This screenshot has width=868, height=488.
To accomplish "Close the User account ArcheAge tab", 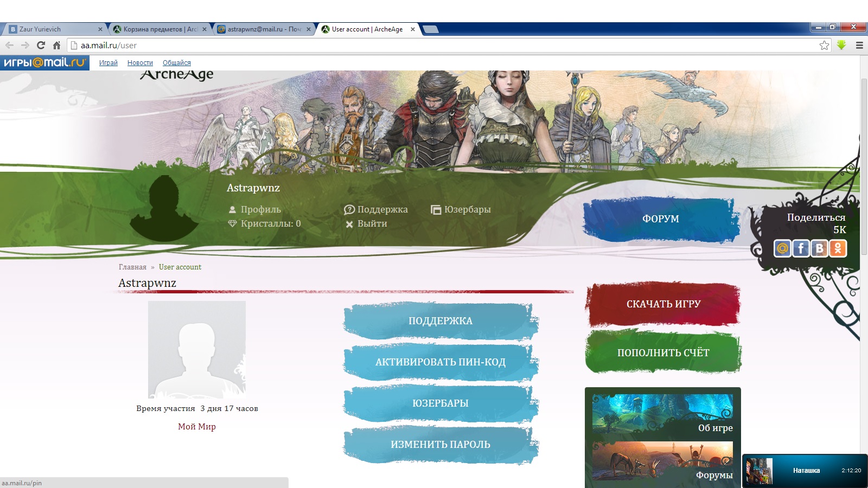I will (413, 29).
